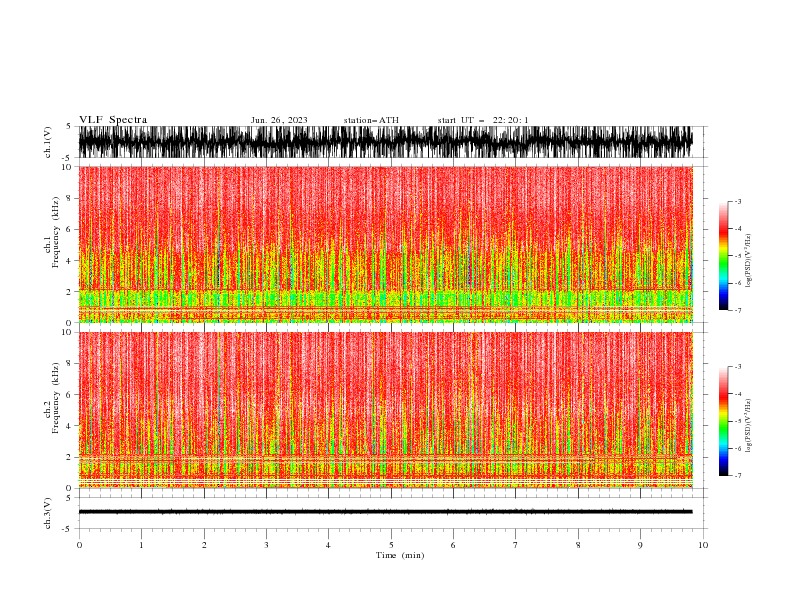The height and width of the screenshot is (612, 792).
Task: Click inside the ch.2 spectrogram panel
Action: [x=385, y=410]
